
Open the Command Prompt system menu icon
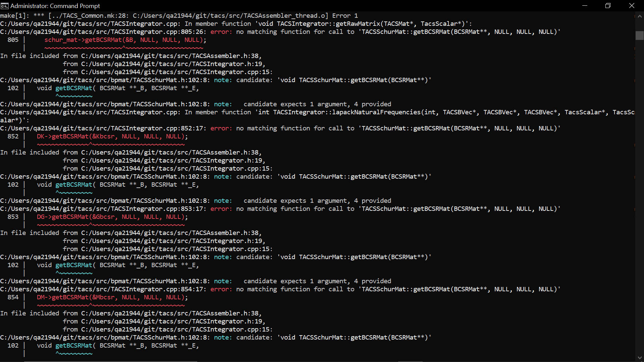(4, 6)
